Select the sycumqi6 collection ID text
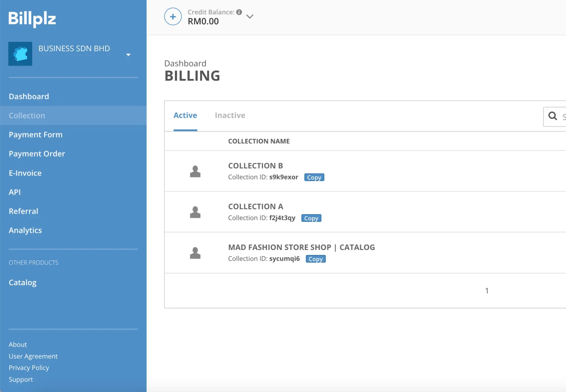 pyautogui.click(x=284, y=259)
